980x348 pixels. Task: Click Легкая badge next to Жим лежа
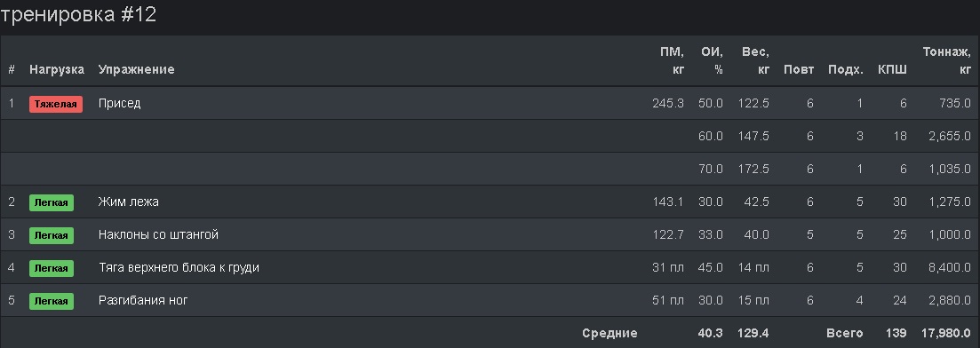point(52,202)
